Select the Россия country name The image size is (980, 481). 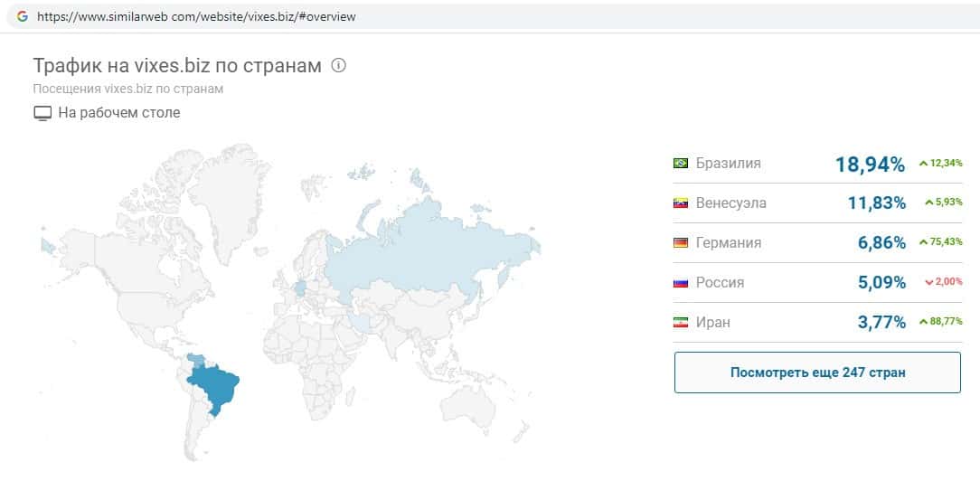click(720, 282)
